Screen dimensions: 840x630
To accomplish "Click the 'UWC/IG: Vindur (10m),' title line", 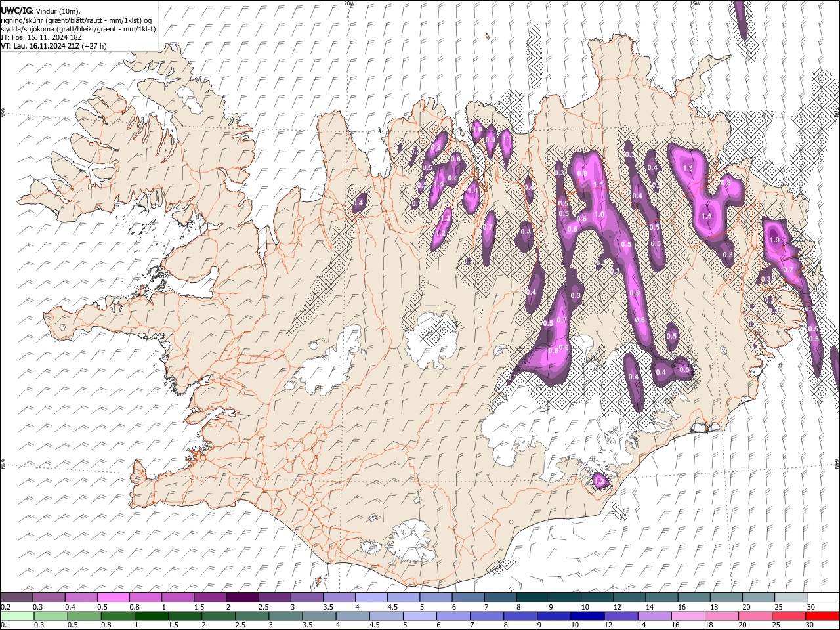I will [x=41, y=11].
